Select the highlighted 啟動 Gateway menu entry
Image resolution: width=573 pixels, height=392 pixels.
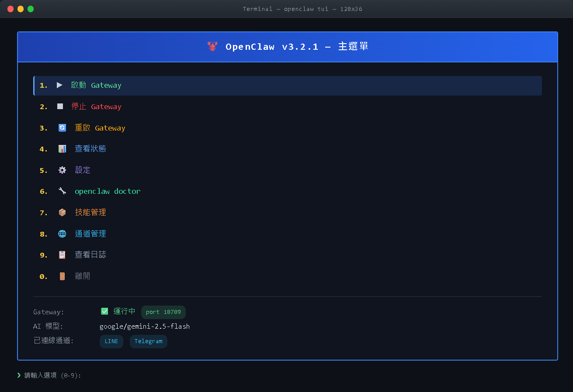[x=96, y=85]
